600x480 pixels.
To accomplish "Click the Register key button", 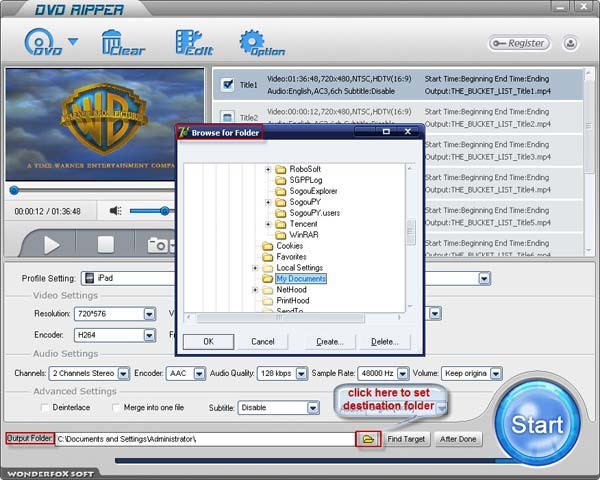I will [520, 43].
